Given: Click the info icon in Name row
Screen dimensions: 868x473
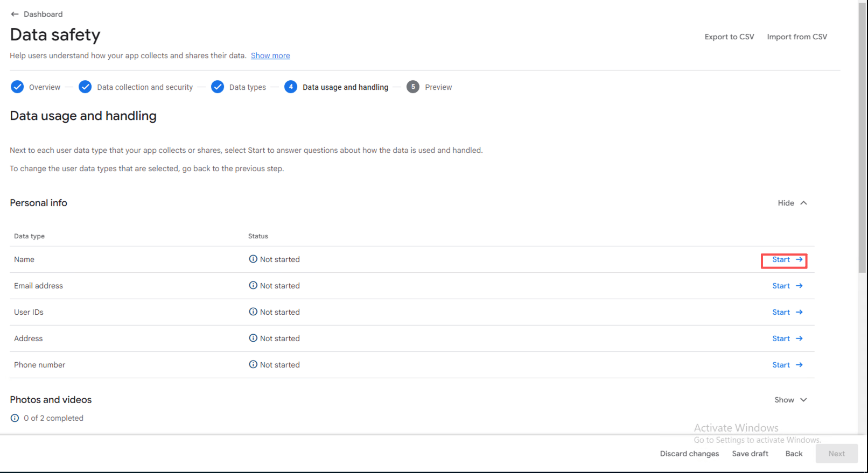Looking at the screenshot, I should [253, 259].
